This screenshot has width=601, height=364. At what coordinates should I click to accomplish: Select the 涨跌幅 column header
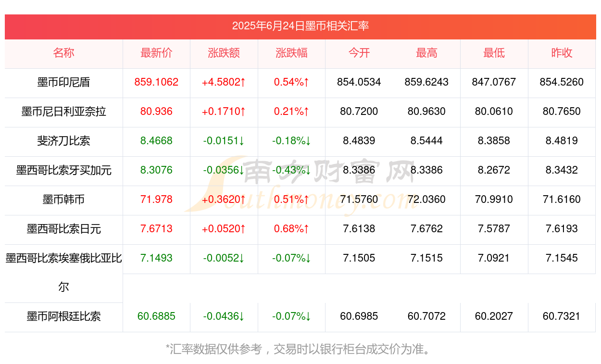[291, 53]
